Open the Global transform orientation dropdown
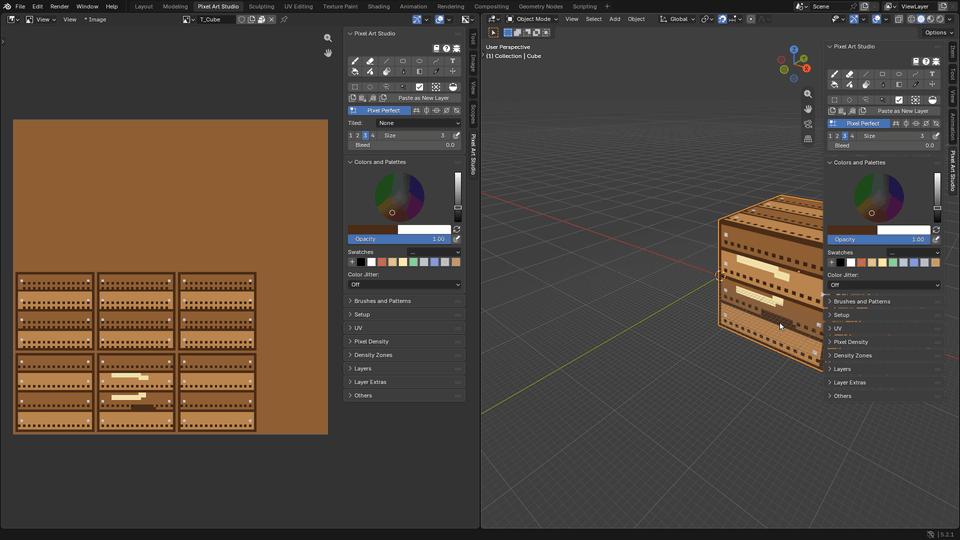The width and height of the screenshot is (960, 540). point(678,19)
